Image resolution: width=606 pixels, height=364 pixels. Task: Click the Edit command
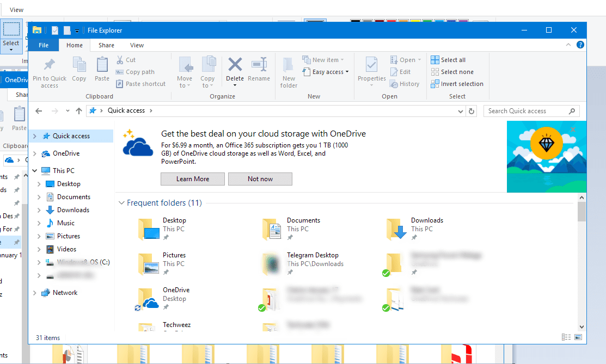[401, 72]
